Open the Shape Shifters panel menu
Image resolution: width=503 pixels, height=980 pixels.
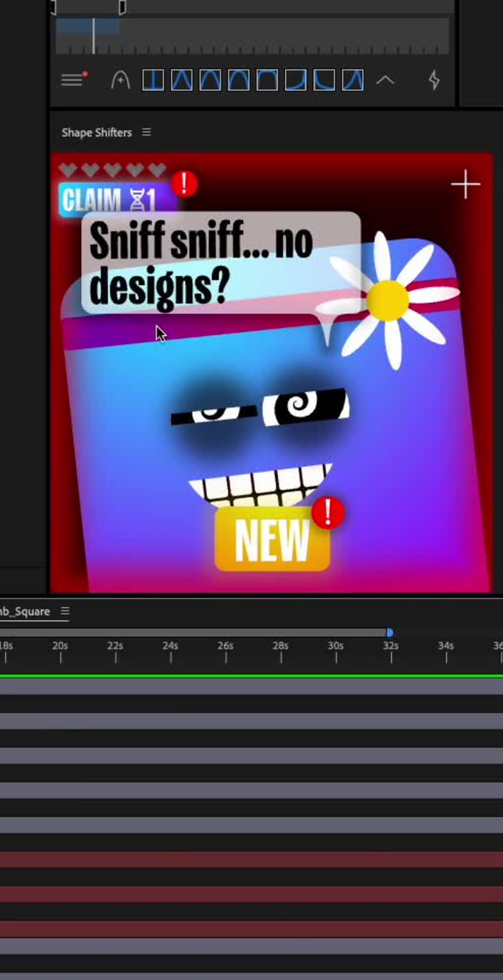146,132
